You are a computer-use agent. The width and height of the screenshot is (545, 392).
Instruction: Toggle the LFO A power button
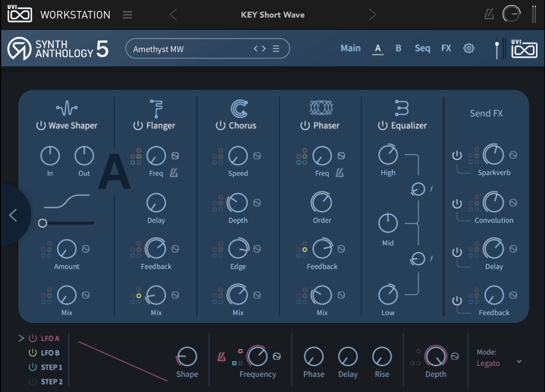click(33, 338)
